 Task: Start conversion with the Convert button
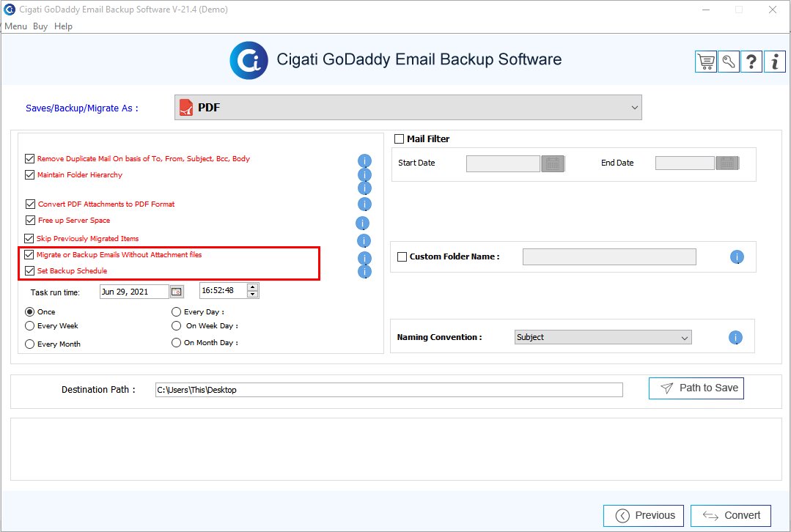[x=730, y=515]
